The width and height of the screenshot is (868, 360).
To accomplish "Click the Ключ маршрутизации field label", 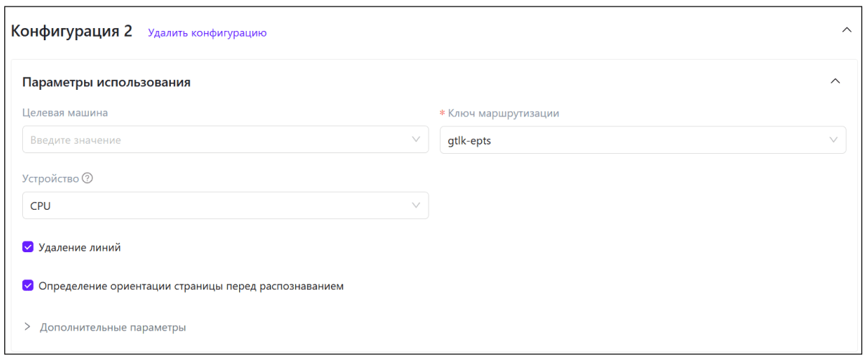I will [503, 113].
